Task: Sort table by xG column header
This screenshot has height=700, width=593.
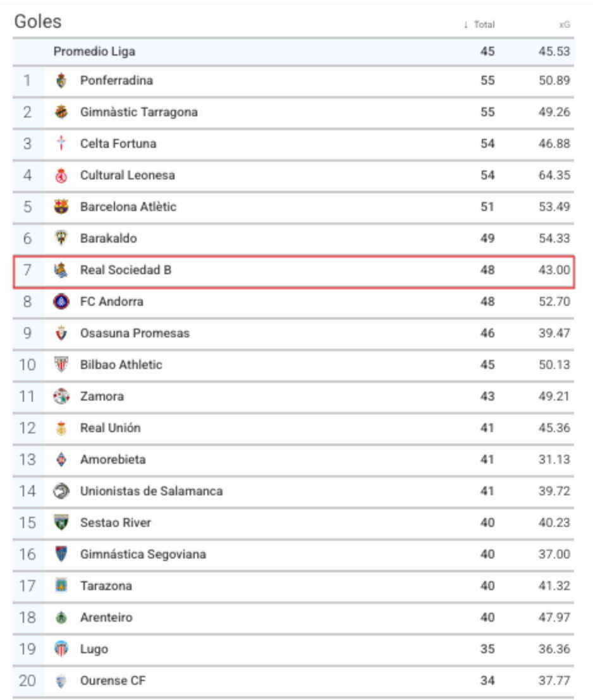Action: point(565,25)
